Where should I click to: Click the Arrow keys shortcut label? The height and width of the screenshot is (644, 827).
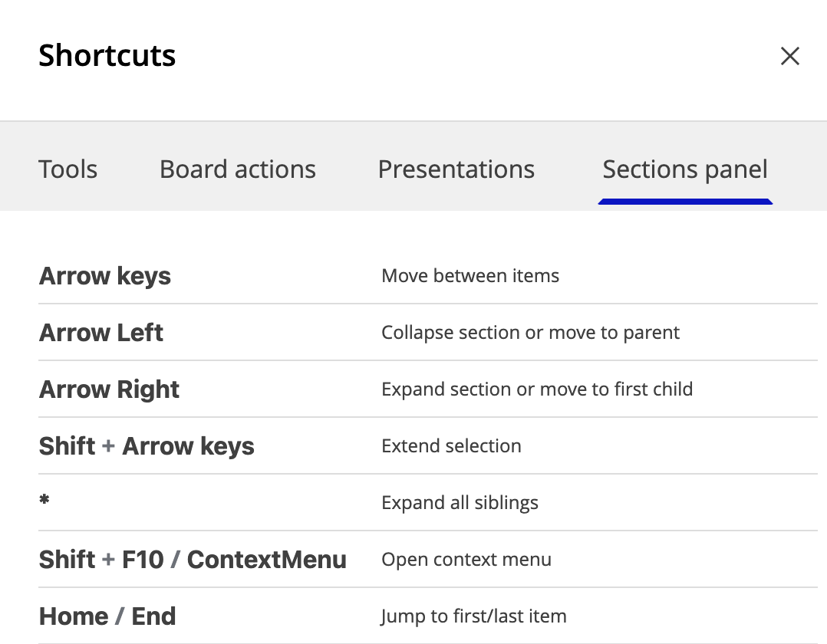point(105,276)
